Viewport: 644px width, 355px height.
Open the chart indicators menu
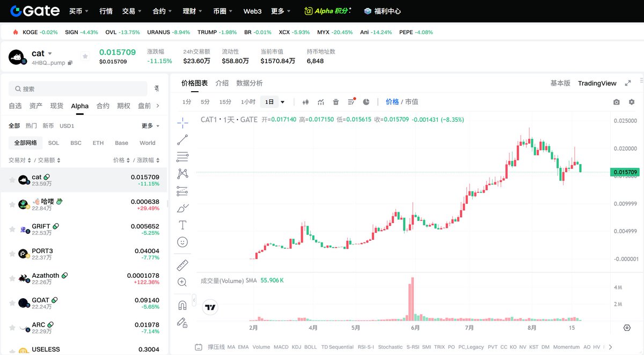pyautogui.click(x=321, y=102)
